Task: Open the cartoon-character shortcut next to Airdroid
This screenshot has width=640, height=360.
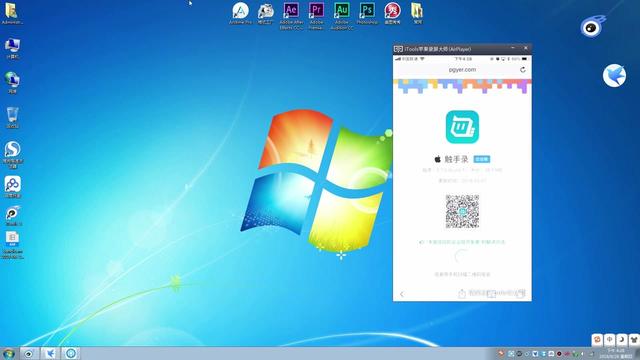Action: pyautogui.click(x=265, y=13)
